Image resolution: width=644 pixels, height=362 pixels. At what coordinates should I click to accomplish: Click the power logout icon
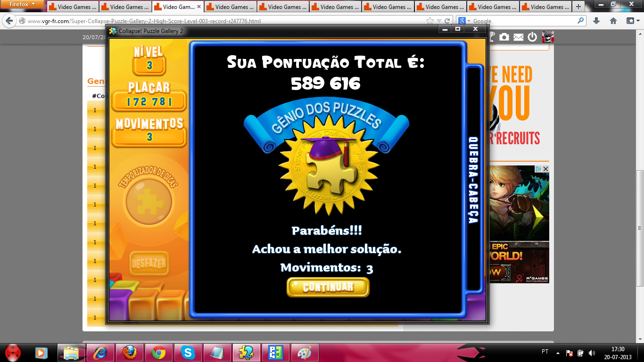tap(532, 37)
